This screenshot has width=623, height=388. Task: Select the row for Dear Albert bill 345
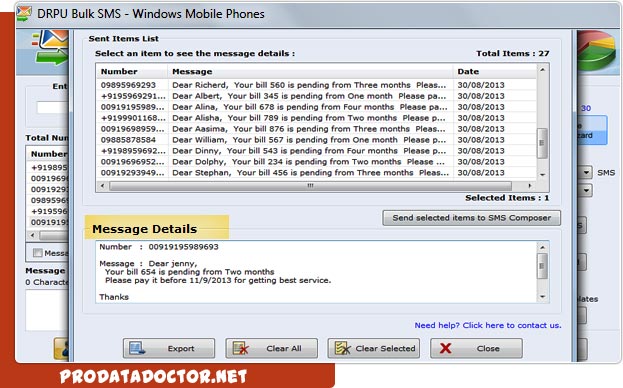pyautogui.click(x=316, y=96)
